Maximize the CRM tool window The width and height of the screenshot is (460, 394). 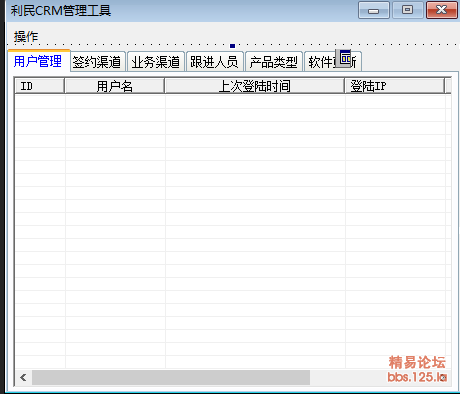(x=407, y=10)
